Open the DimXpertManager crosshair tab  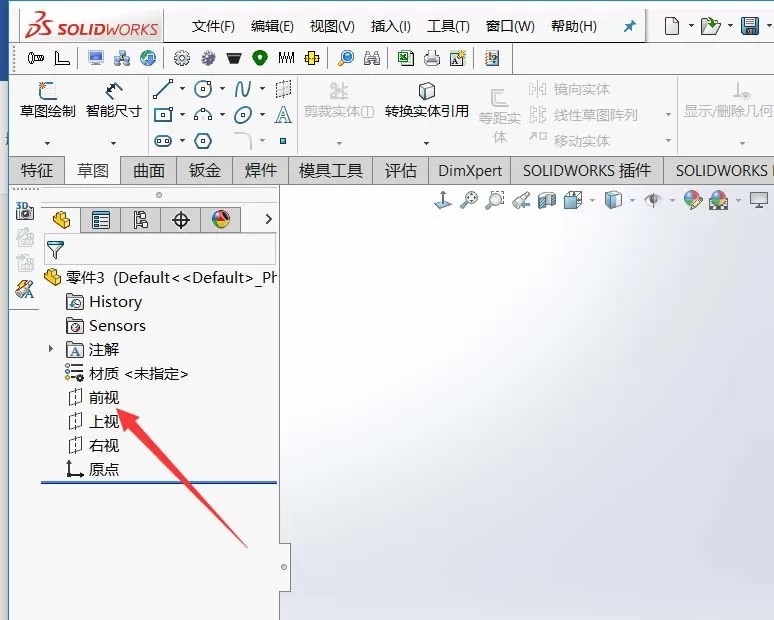pyautogui.click(x=181, y=220)
